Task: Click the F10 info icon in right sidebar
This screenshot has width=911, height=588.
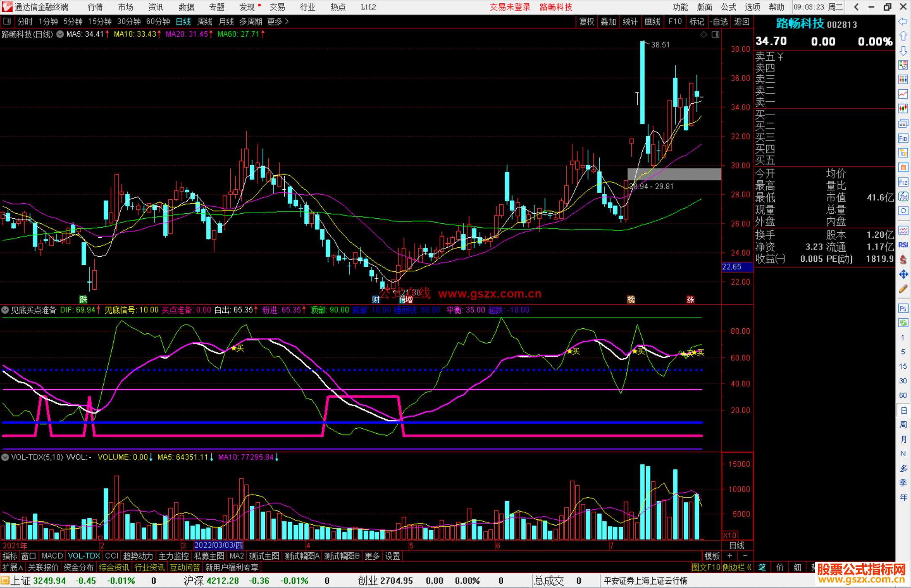Action: pos(903,138)
